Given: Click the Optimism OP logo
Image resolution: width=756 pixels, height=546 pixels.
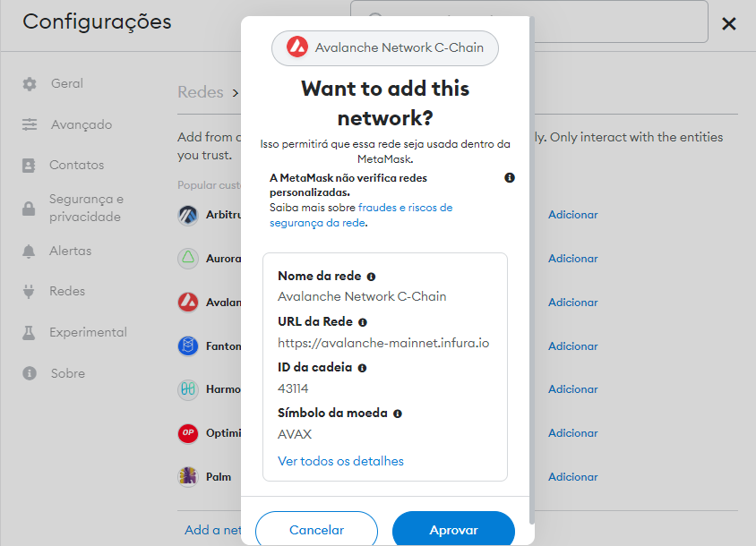Looking at the screenshot, I should tap(188, 433).
